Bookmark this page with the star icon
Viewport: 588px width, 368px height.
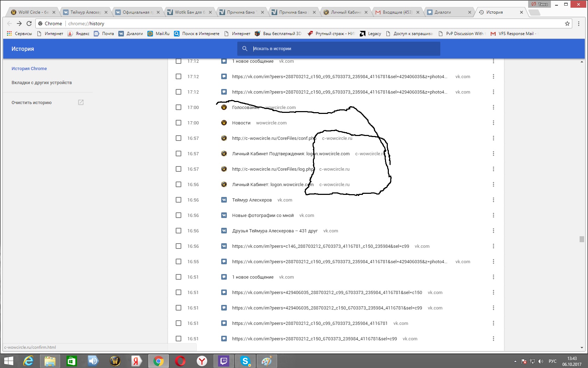click(x=567, y=23)
